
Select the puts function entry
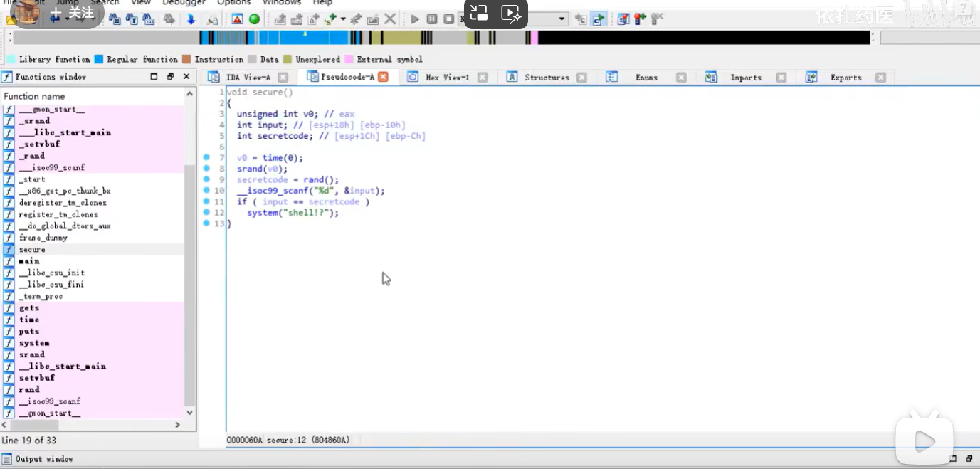29,332
